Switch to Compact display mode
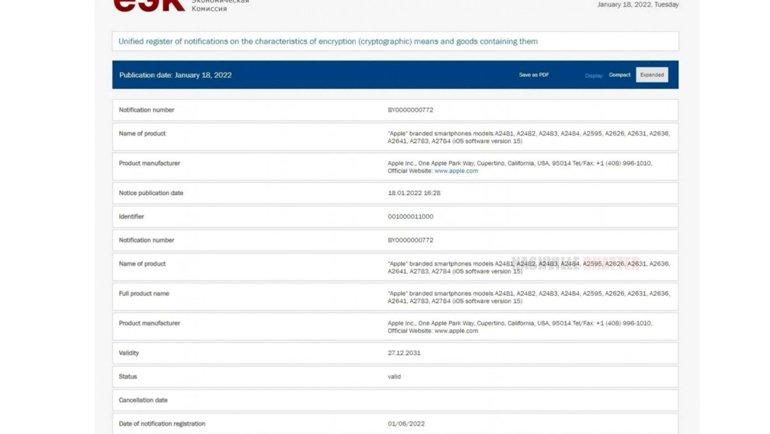This screenshot has width=770, height=434. pyautogui.click(x=619, y=75)
